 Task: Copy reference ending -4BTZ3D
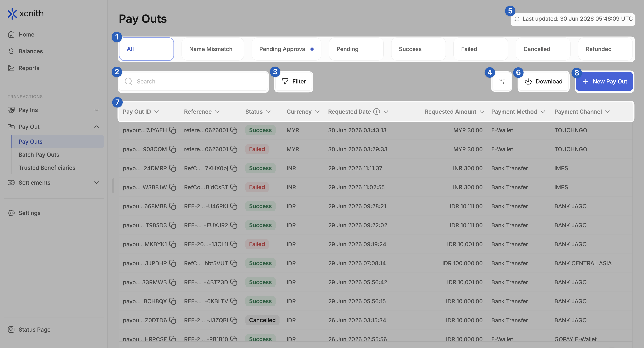pyautogui.click(x=234, y=282)
